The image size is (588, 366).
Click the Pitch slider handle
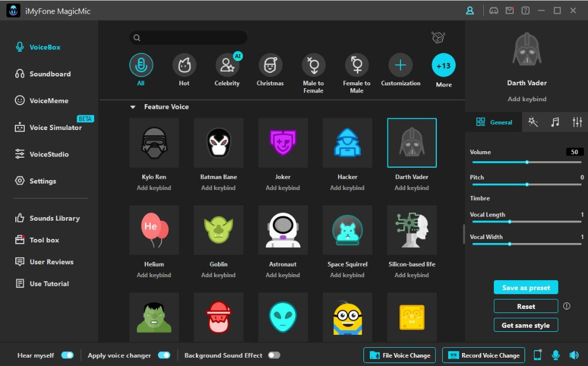(x=527, y=184)
